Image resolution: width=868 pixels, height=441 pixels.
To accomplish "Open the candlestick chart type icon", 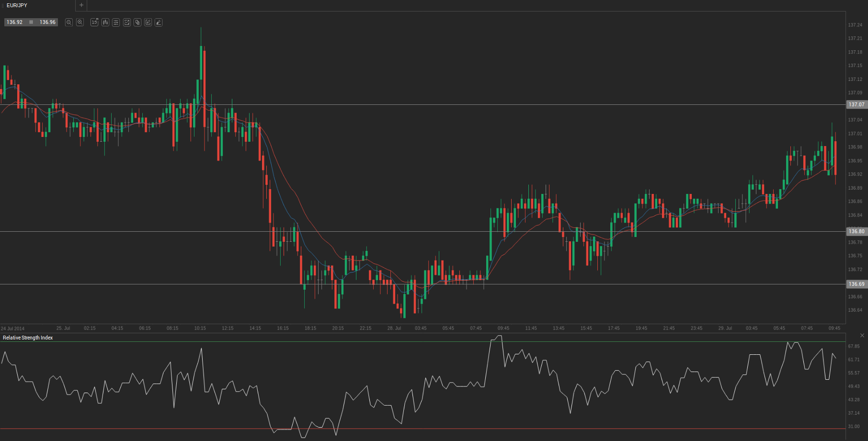I will [x=105, y=23].
